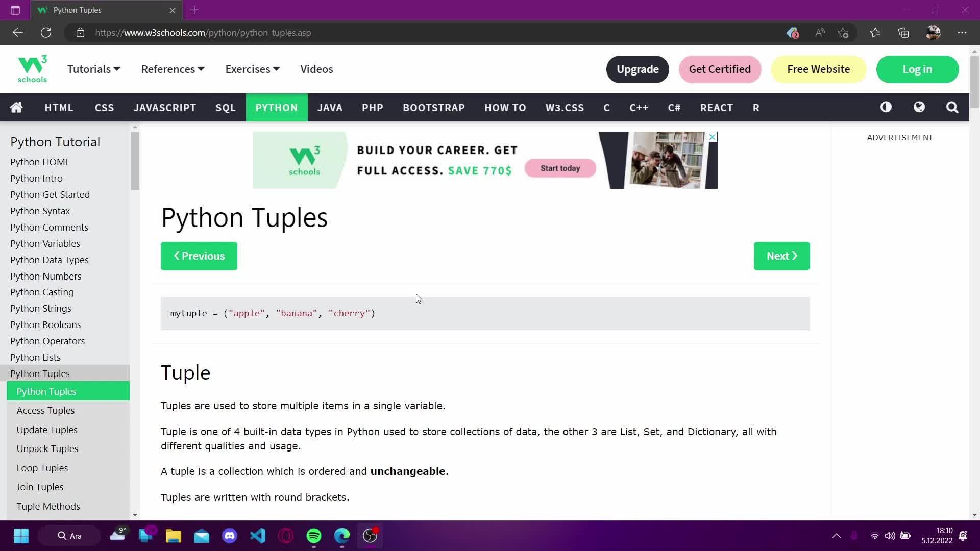Open the Videos link
Viewport: 980px width, 551px height.
click(x=316, y=69)
